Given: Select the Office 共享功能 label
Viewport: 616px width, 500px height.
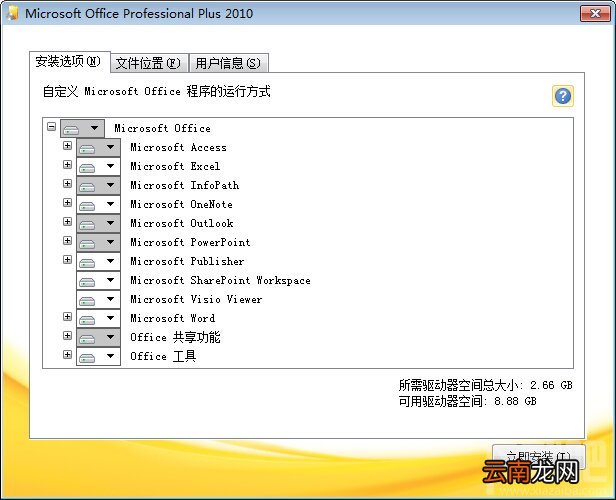Looking at the screenshot, I should pos(175,337).
